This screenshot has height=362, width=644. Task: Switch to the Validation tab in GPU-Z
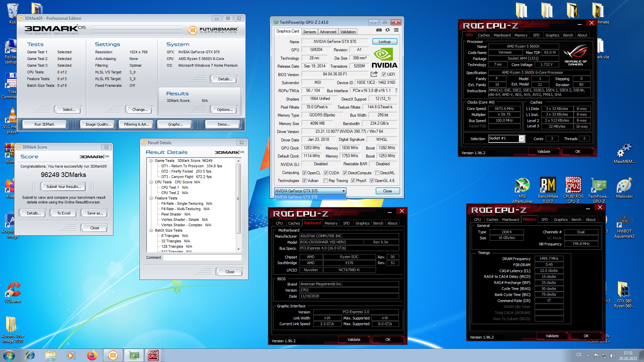click(x=348, y=32)
